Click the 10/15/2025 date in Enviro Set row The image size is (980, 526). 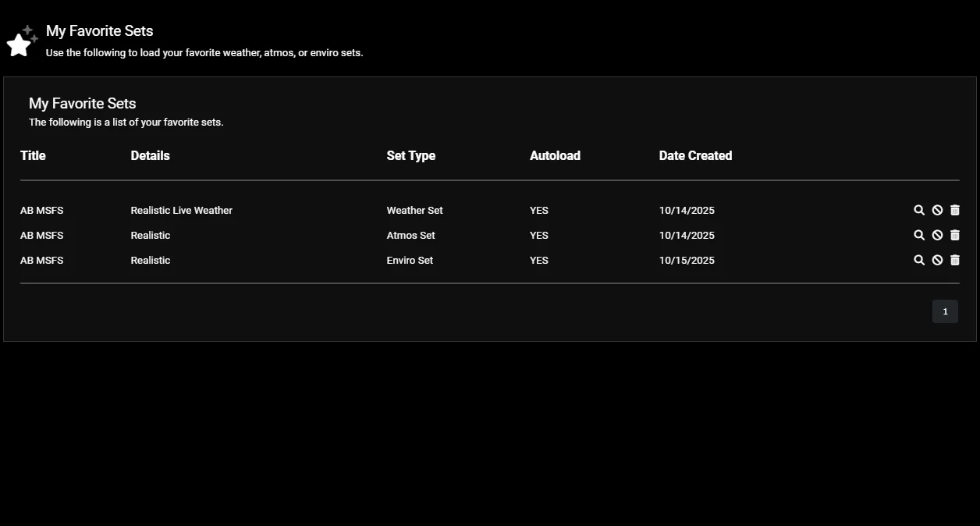click(687, 260)
